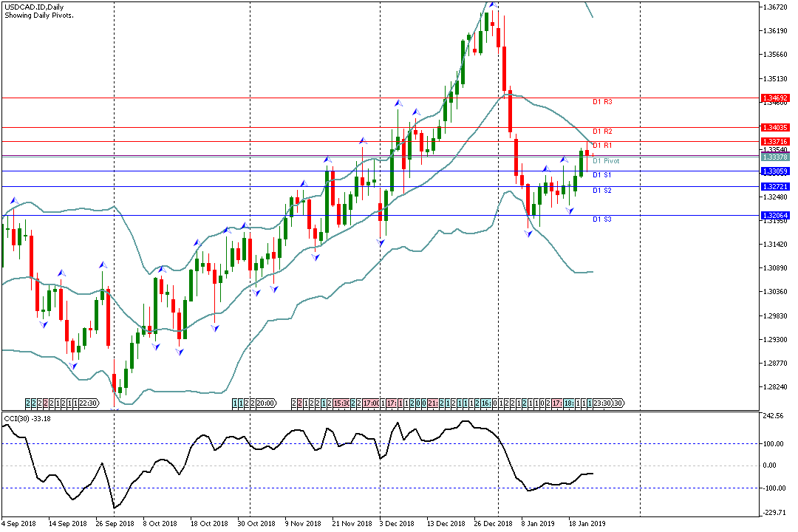Click the 1.30890 price axis value
The width and height of the screenshot is (798, 532).
click(775, 267)
